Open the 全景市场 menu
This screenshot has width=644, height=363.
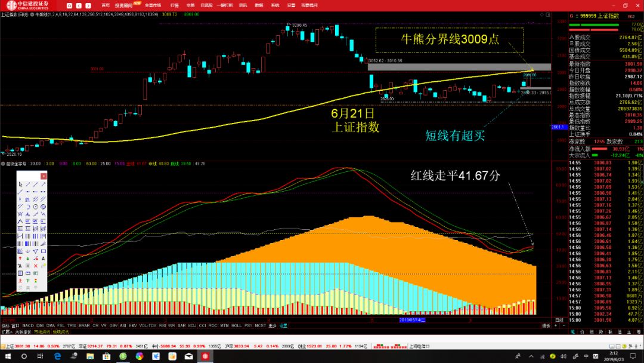pos(153,5)
